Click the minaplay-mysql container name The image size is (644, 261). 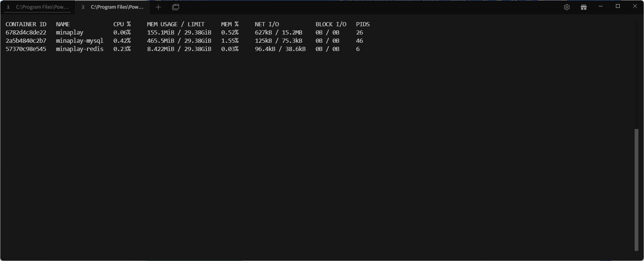pos(80,41)
